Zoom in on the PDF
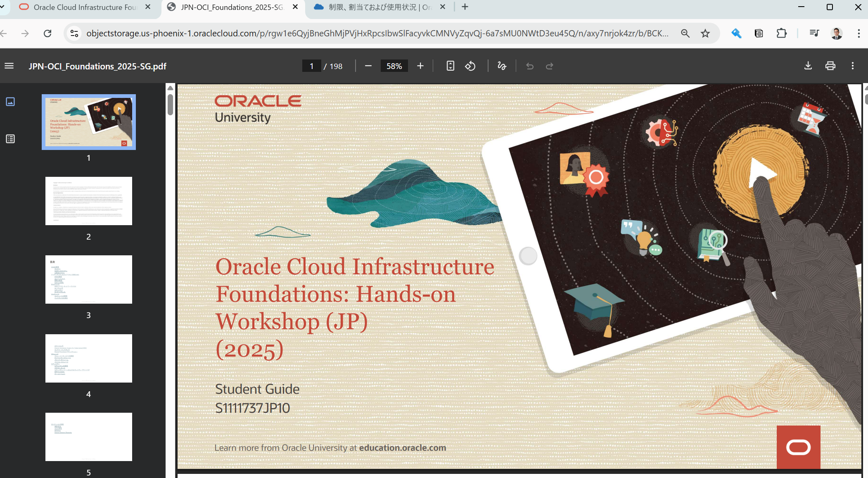The image size is (868, 478). 420,66
